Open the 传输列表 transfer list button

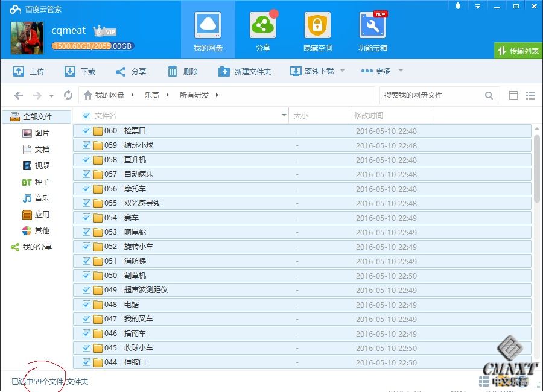518,51
